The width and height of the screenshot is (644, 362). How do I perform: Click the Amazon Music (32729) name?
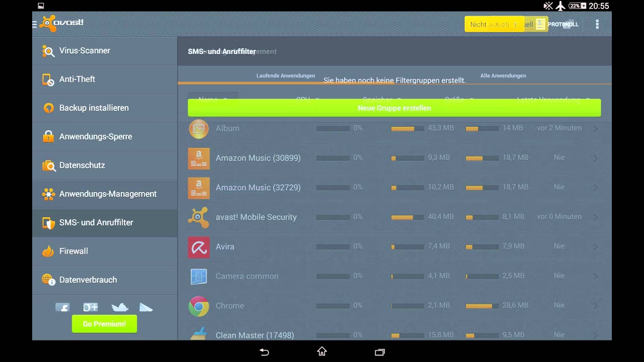point(258,188)
